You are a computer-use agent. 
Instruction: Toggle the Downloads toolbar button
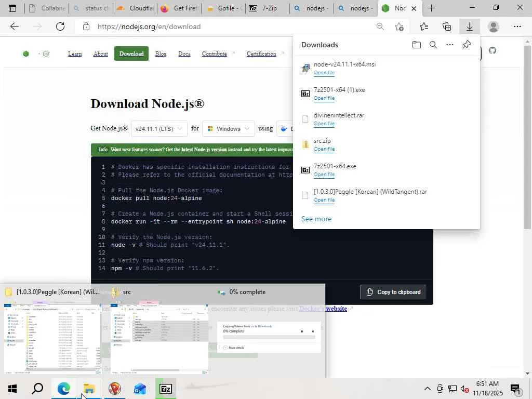(470, 26)
